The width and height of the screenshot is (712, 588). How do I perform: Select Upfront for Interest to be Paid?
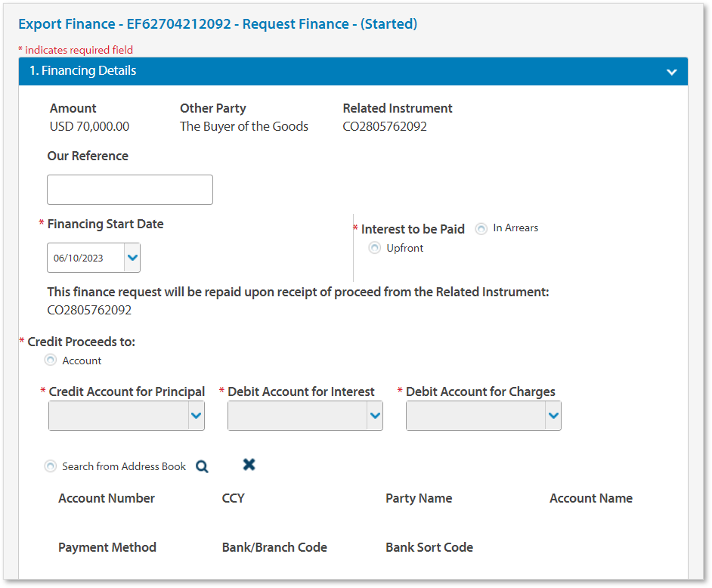click(x=374, y=247)
